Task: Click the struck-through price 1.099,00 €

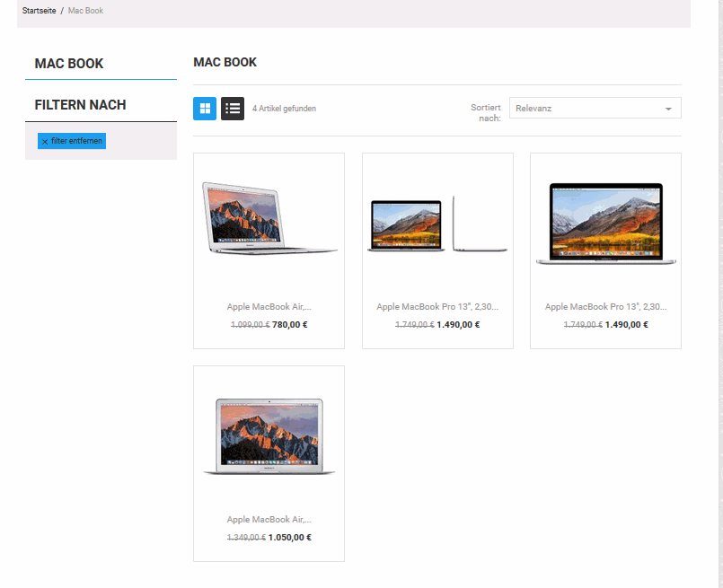Action: (x=251, y=324)
